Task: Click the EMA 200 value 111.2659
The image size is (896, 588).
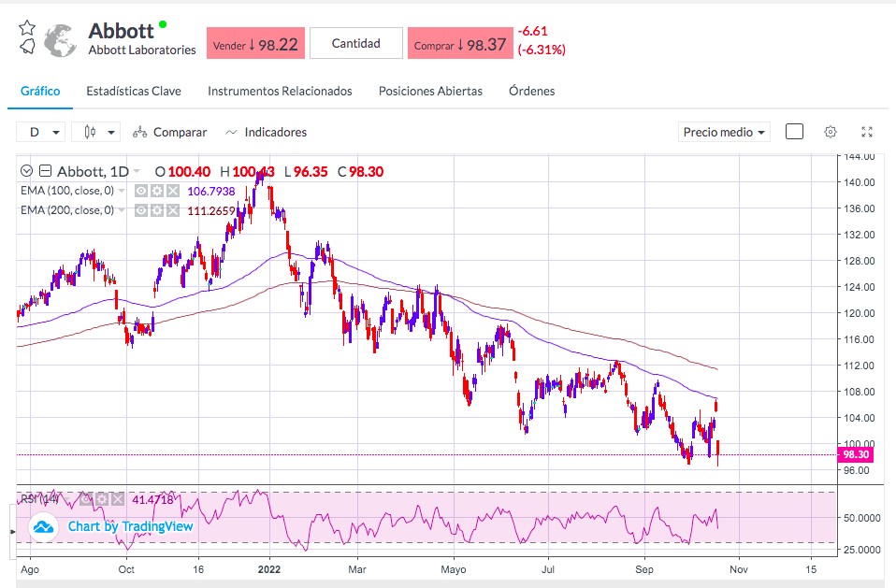Action: click(210, 211)
